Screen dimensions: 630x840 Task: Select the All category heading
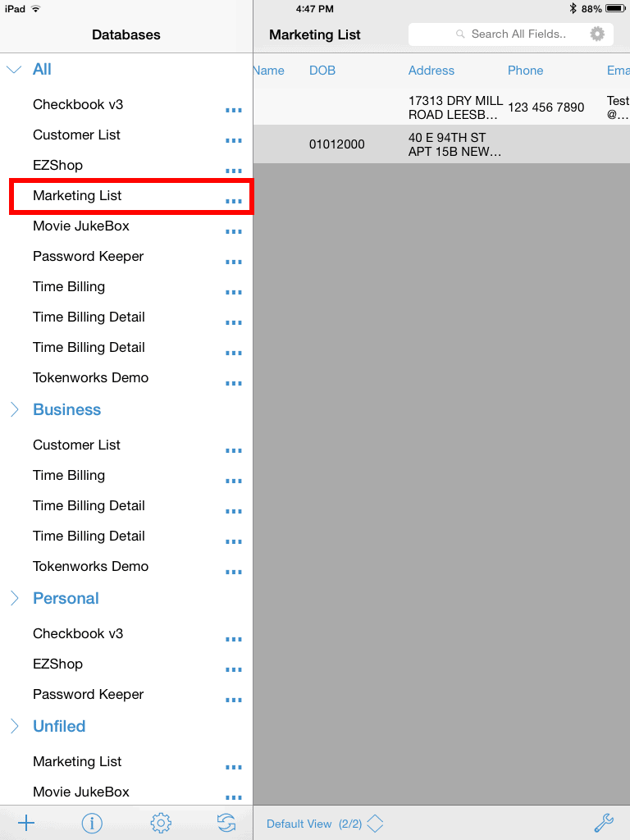click(x=42, y=69)
